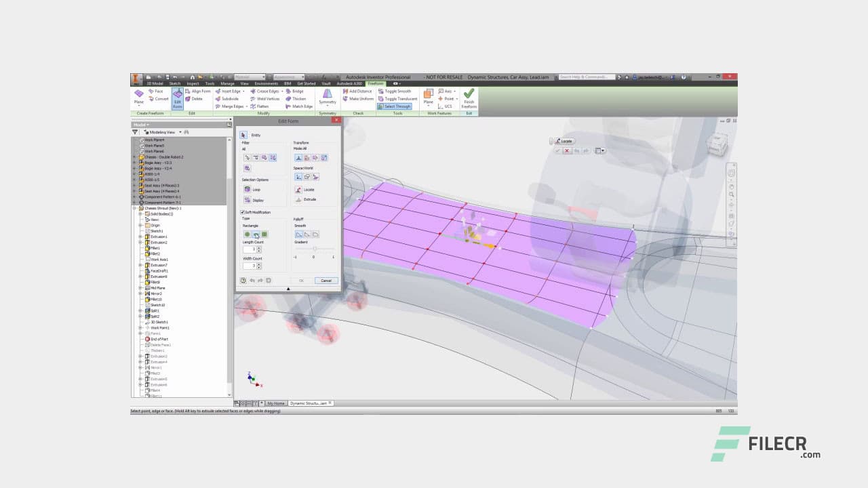Turn off Select Through mode

395,106
